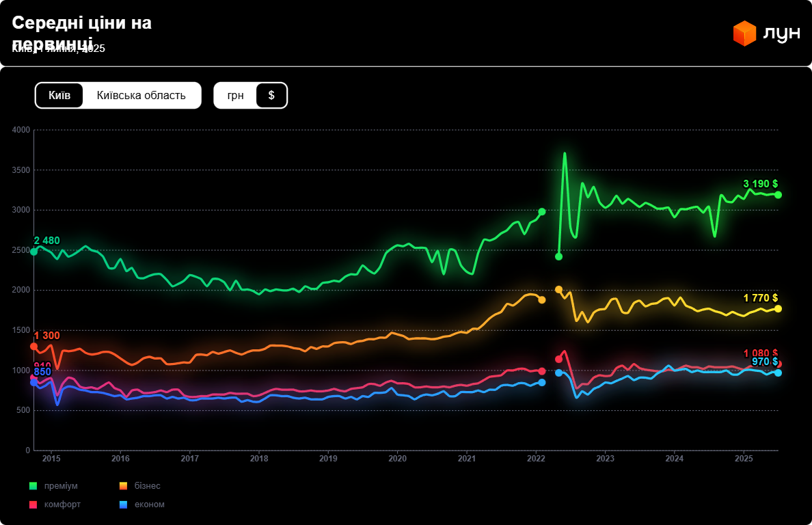Image resolution: width=812 pixels, height=525 pixels.
Task: Click the blue економ legend square
Action: (123, 504)
